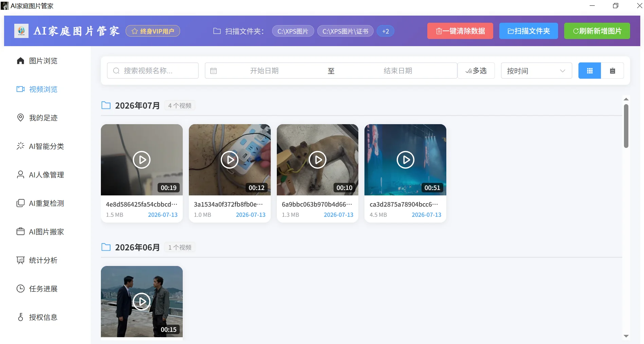644x344 pixels.
Task: Pick the 开始日期 start date field
Action: tap(264, 71)
